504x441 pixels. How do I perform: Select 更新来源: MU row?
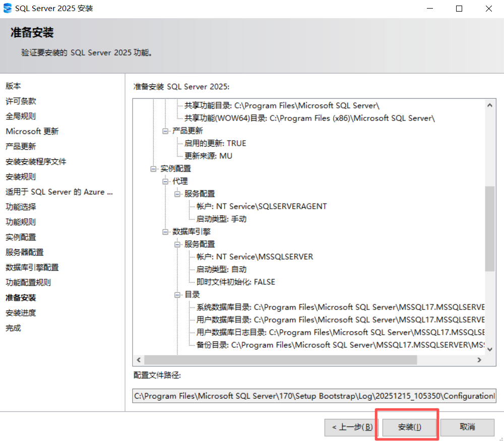208,156
